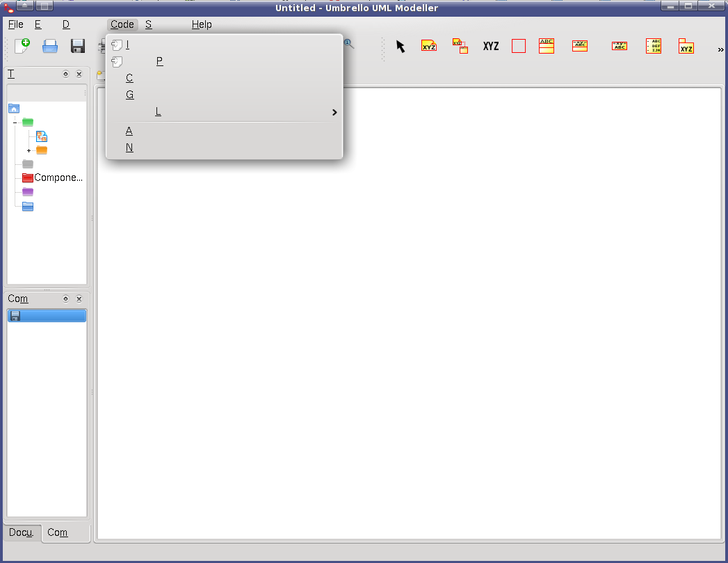This screenshot has width=728, height=563.
Task: Collapse the green folder tree node
Action: tap(15, 122)
